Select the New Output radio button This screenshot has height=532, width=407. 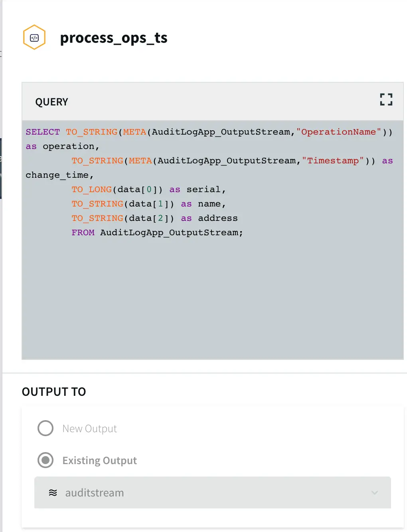45,428
